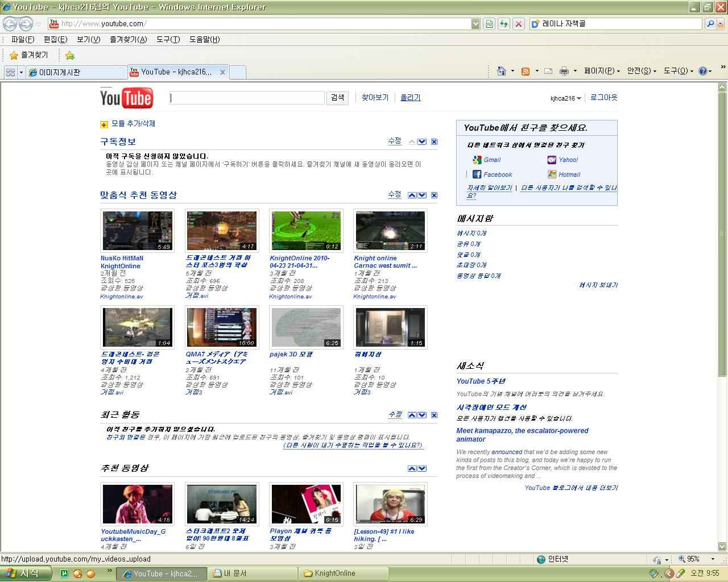Switch to the 이미지게시판 tab
The height and width of the screenshot is (582, 728).
point(77,72)
